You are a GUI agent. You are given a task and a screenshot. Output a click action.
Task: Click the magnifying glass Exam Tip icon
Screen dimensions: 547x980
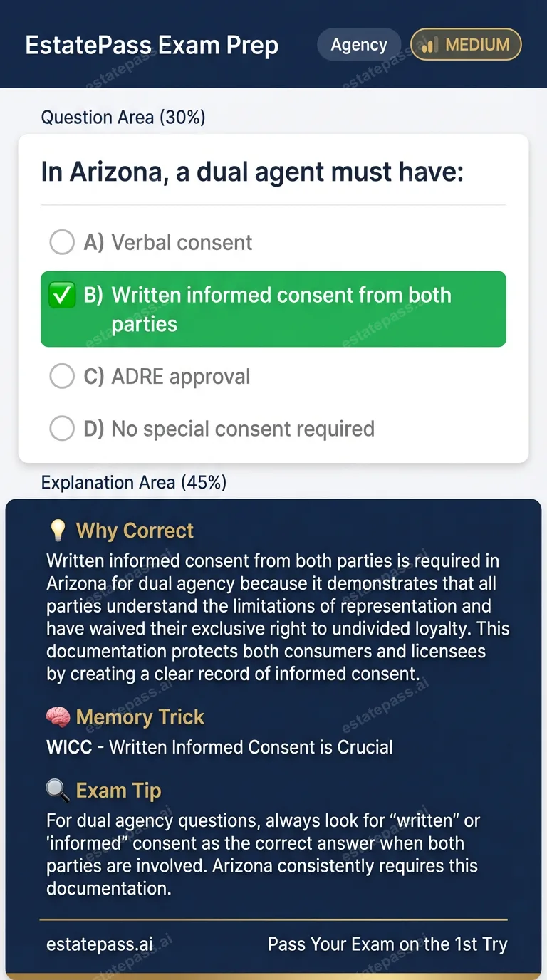58,791
